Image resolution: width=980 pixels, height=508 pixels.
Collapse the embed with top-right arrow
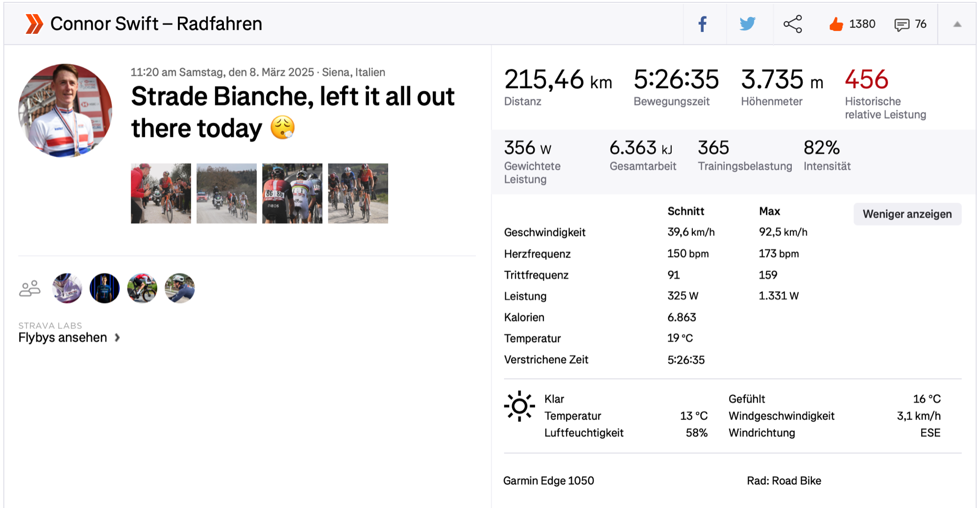pos(957,24)
